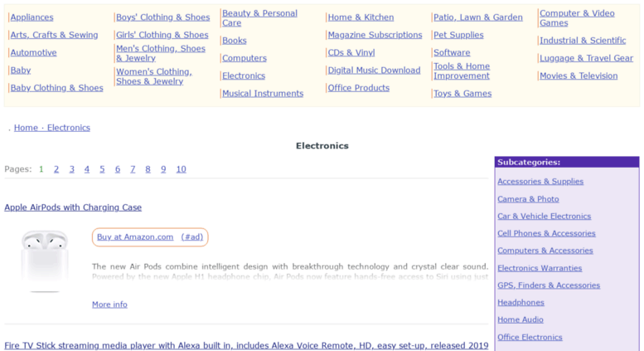644x351 pixels.
Task: Open Baby Clothing & Shoes category
Action: click(56, 88)
